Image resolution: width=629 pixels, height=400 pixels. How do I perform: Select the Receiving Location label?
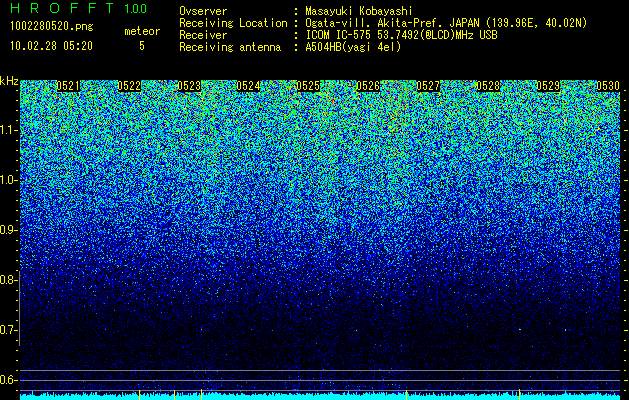pyautogui.click(x=233, y=23)
